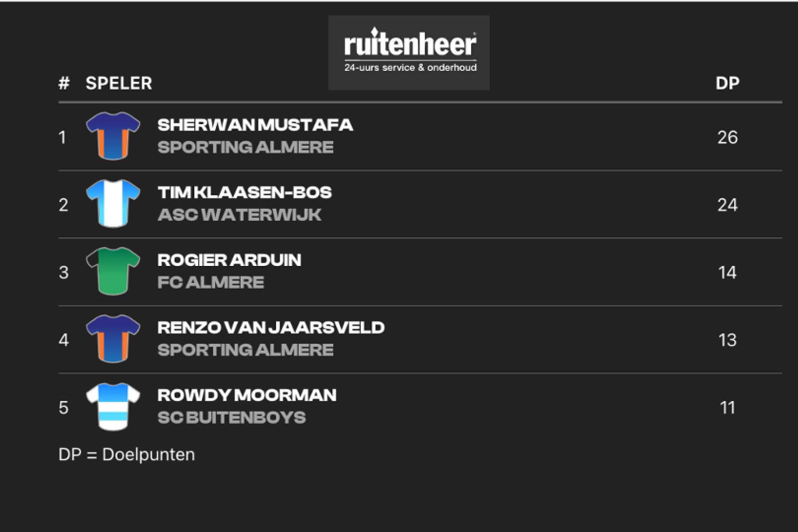Select player name Tim Klaasen-Bos
This screenshot has height=532, width=798.
245,192
